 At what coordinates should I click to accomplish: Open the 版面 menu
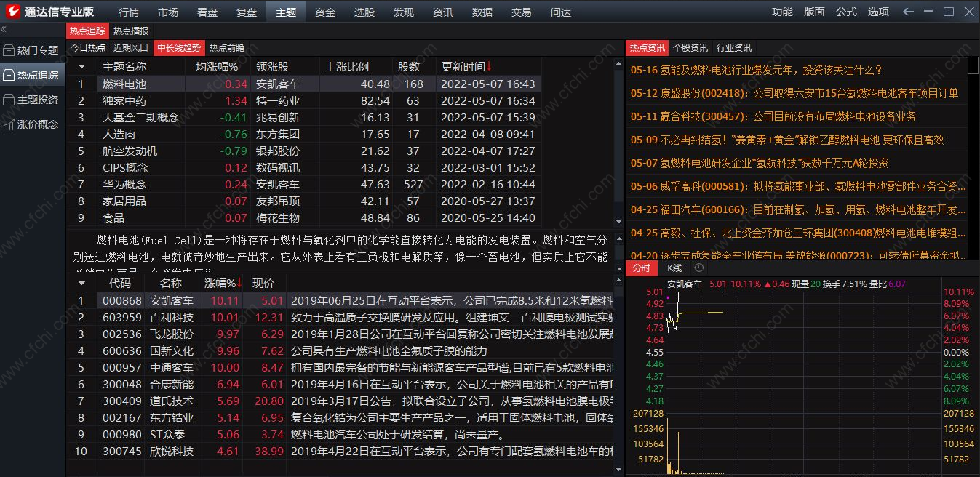[814, 12]
